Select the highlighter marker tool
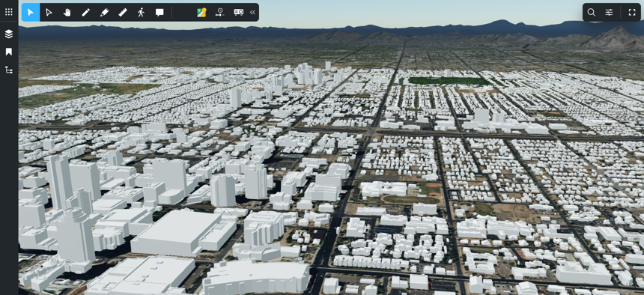The height and width of the screenshot is (295, 644). 104,12
